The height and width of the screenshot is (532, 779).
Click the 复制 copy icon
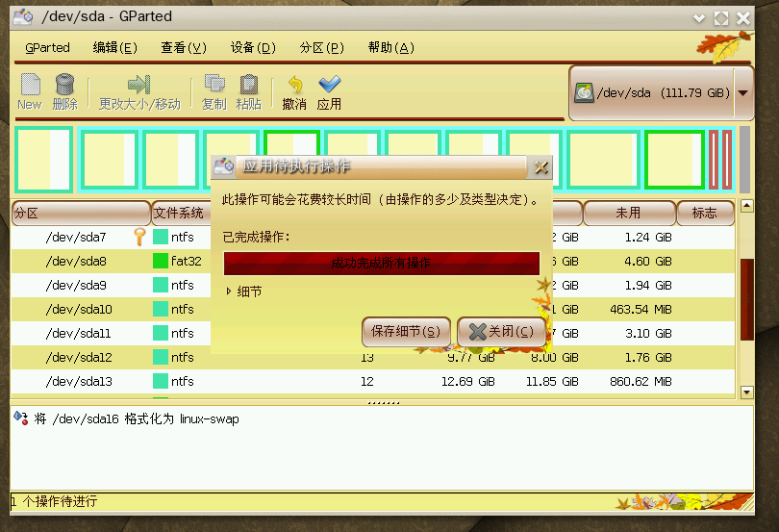[214, 84]
